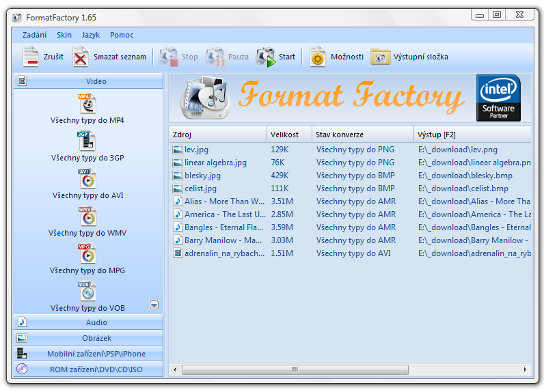The height and width of the screenshot is (392, 544).
Task: Click the Výstup [F2] column header
Action: point(472,135)
